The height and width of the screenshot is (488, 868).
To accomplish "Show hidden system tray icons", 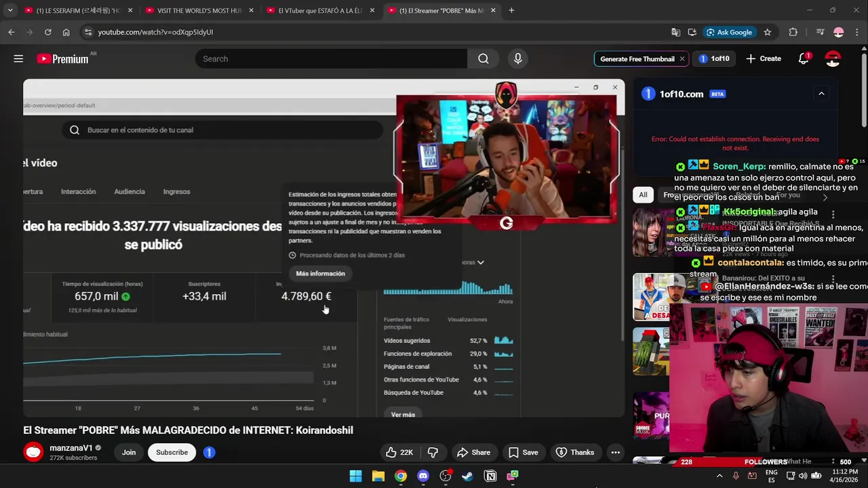I will coord(719,476).
